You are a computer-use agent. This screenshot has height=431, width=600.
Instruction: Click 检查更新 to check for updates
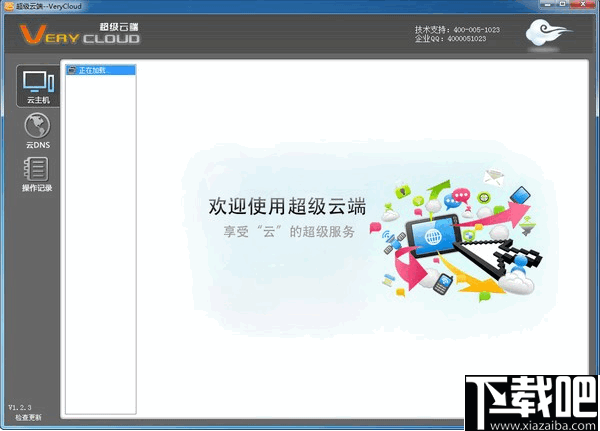pos(28,417)
